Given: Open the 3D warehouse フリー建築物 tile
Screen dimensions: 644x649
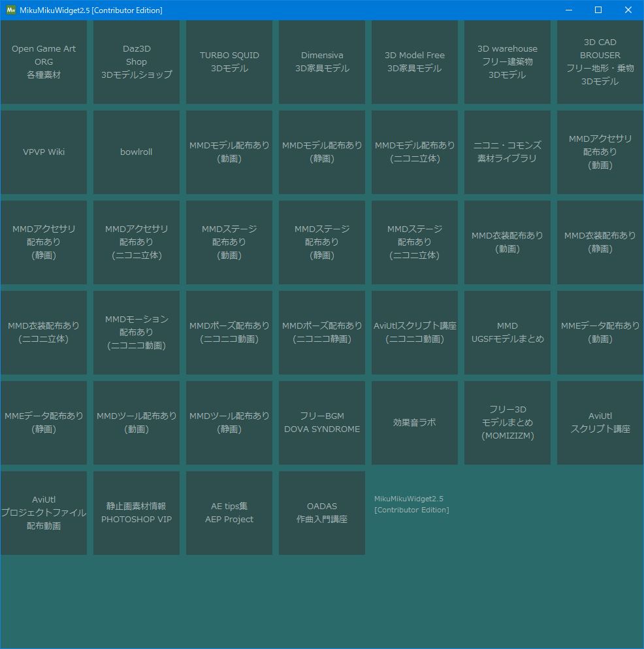Looking at the screenshot, I should point(507,62).
